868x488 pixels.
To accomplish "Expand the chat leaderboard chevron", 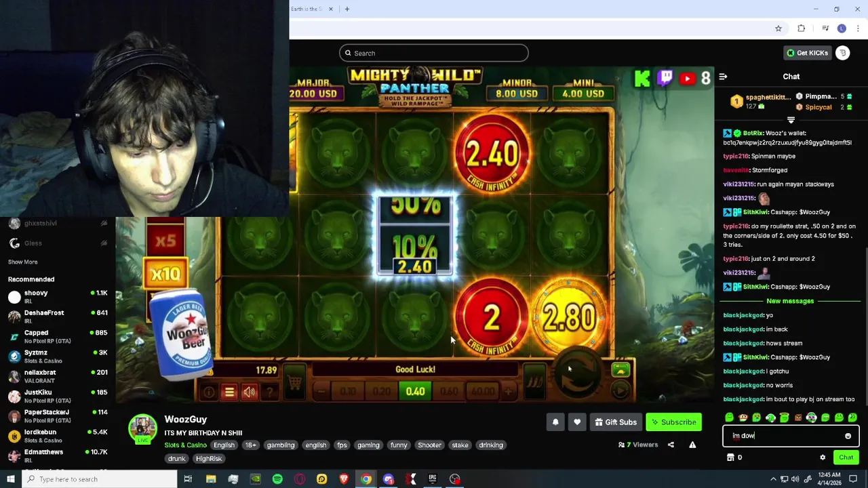I will (x=791, y=120).
